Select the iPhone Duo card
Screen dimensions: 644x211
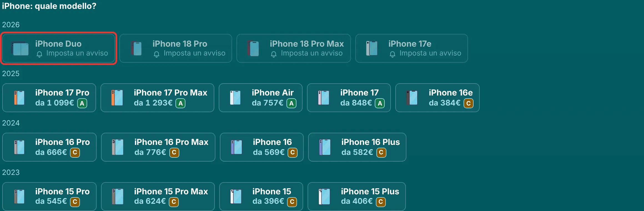[59, 48]
